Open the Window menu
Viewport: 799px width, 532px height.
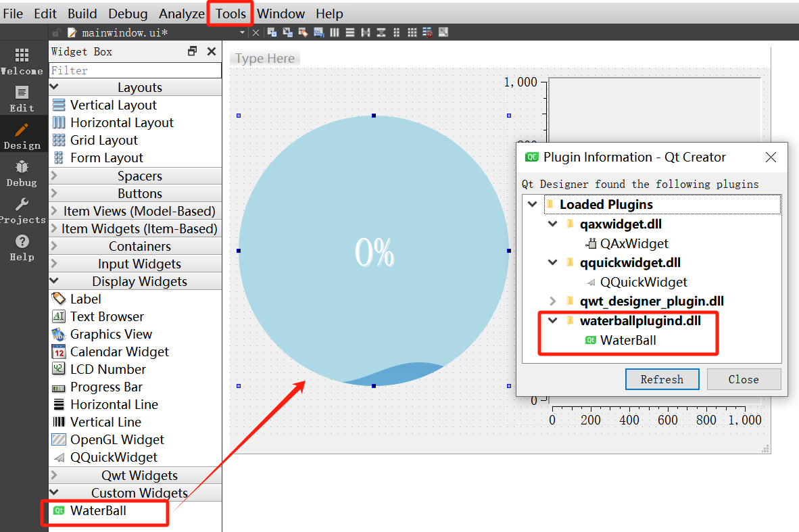(281, 14)
